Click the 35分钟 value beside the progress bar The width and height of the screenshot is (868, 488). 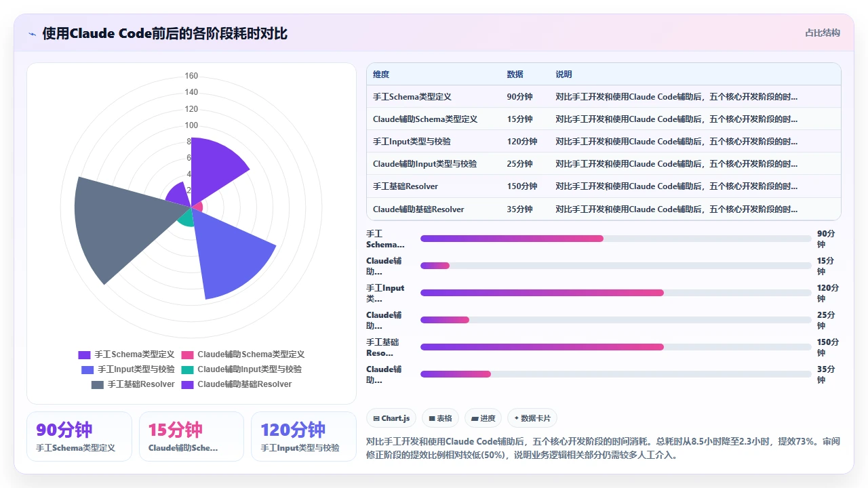pos(827,375)
